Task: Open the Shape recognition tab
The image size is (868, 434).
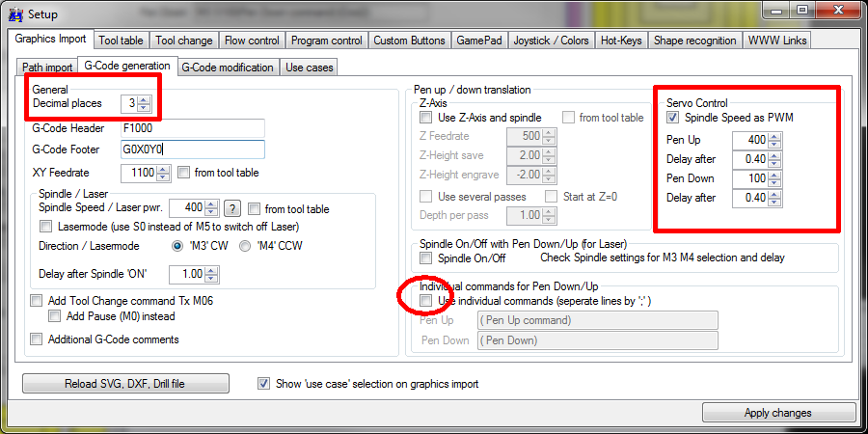Action: point(694,41)
